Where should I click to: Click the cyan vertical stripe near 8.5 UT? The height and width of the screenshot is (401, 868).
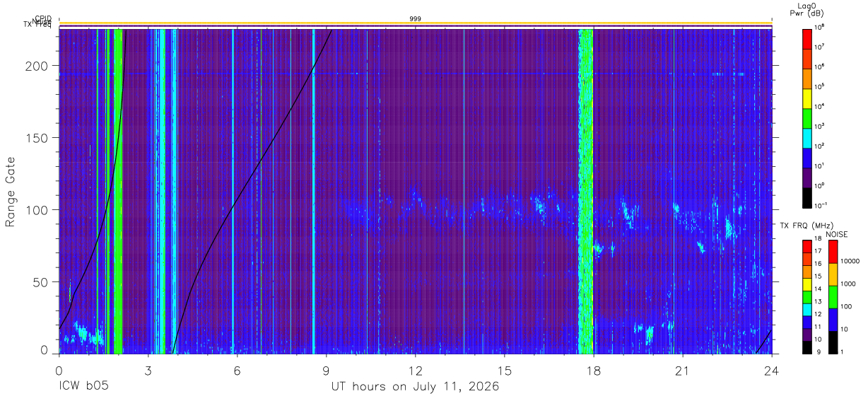click(313, 191)
